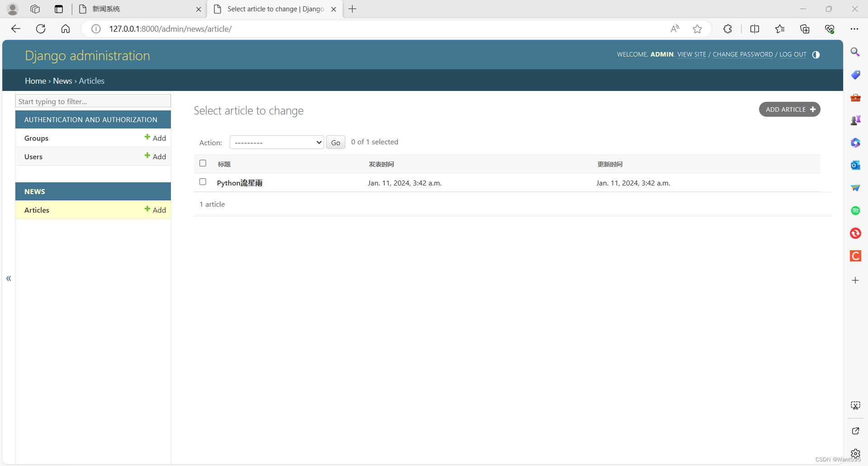Select the 'Select article to change' tab
Viewport: 868px width, 466px height.
[276, 9]
